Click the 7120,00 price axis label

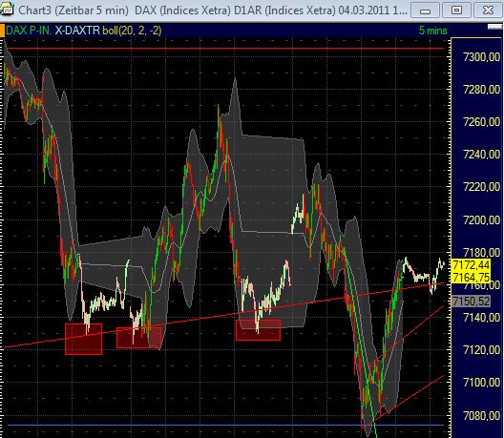481,350
